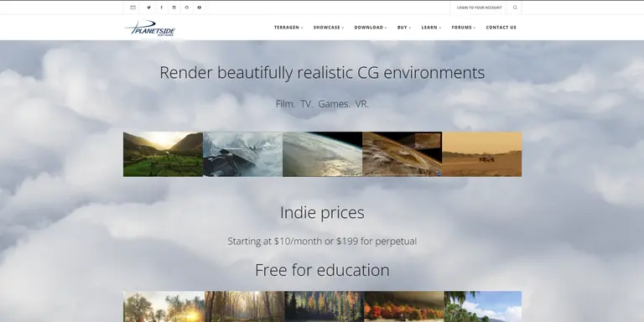
Task: Click the Planetside Software logo
Action: click(x=150, y=28)
